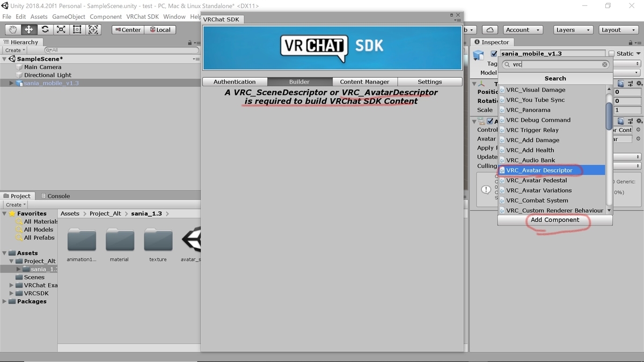This screenshot has width=644, height=362.
Task: Open the Account dropdown
Action: 523,30
